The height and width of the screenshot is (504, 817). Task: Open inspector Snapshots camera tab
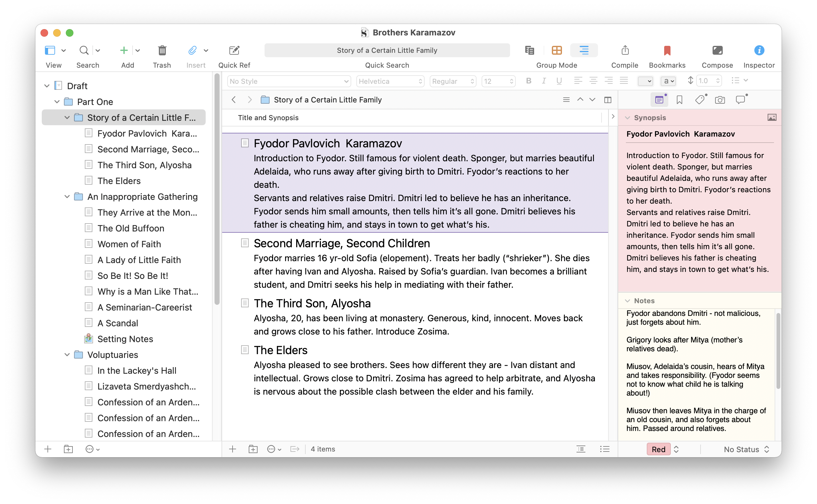[x=720, y=100]
